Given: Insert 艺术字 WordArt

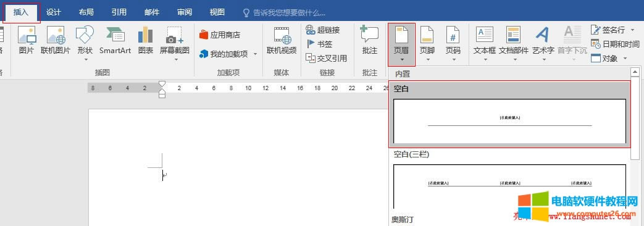Looking at the screenshot, I should click(x=543, y=43).
